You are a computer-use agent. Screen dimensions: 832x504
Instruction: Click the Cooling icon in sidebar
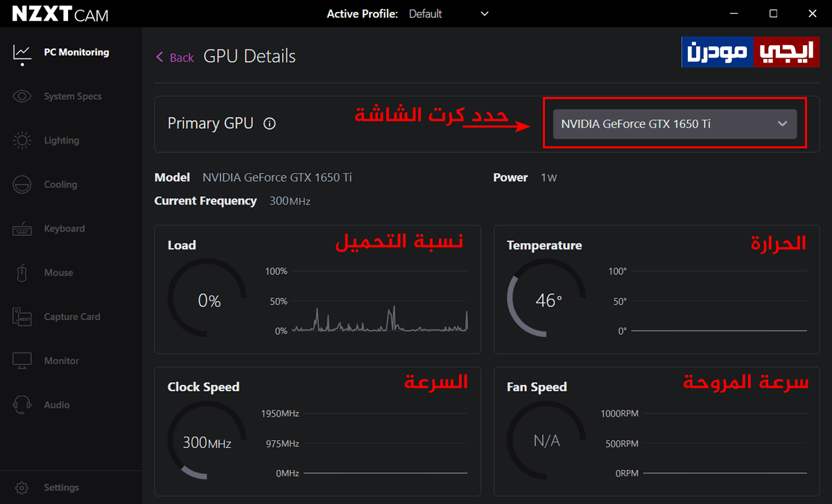(x=22, y=184)
